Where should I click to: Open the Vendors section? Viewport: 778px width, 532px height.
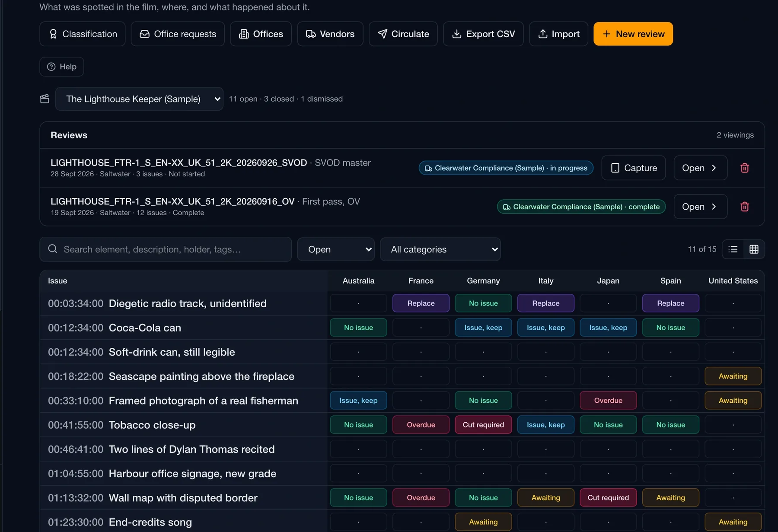point(330,34)
